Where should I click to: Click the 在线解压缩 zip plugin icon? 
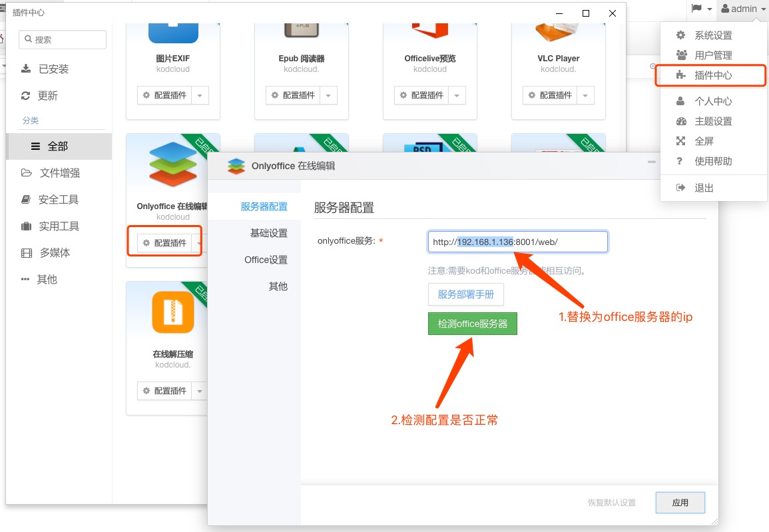click(172, 311)
